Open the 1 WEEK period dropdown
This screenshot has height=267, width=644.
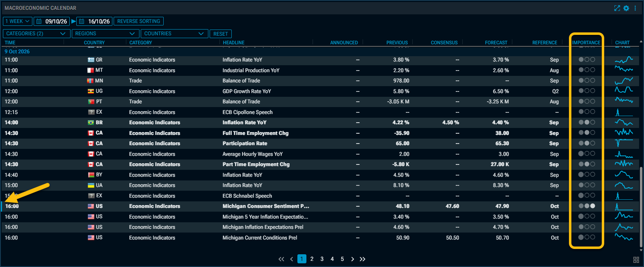click(x=18, y=21)
